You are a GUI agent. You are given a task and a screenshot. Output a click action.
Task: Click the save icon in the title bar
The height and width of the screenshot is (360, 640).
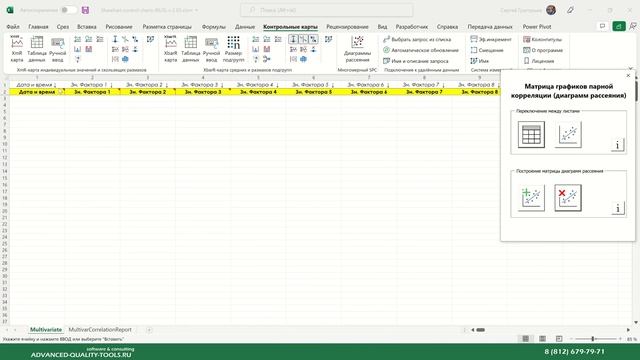85,10
